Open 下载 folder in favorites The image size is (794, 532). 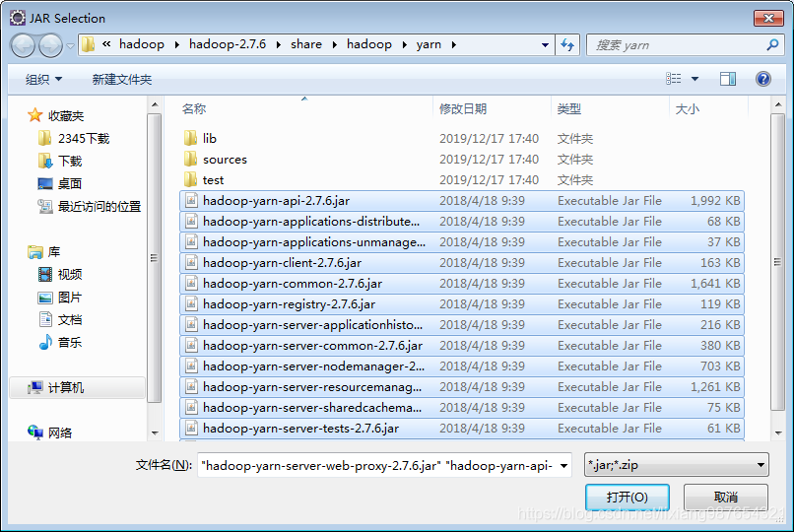(60, 161)
